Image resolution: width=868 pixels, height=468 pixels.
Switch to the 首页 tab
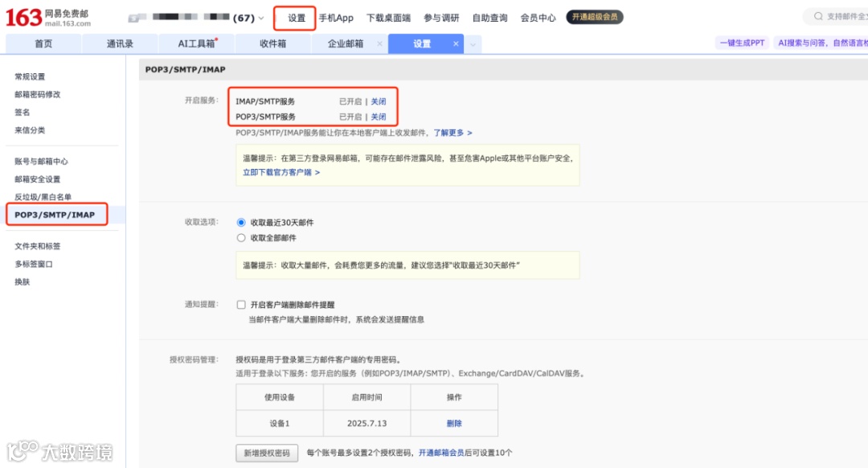coord(43,43)
